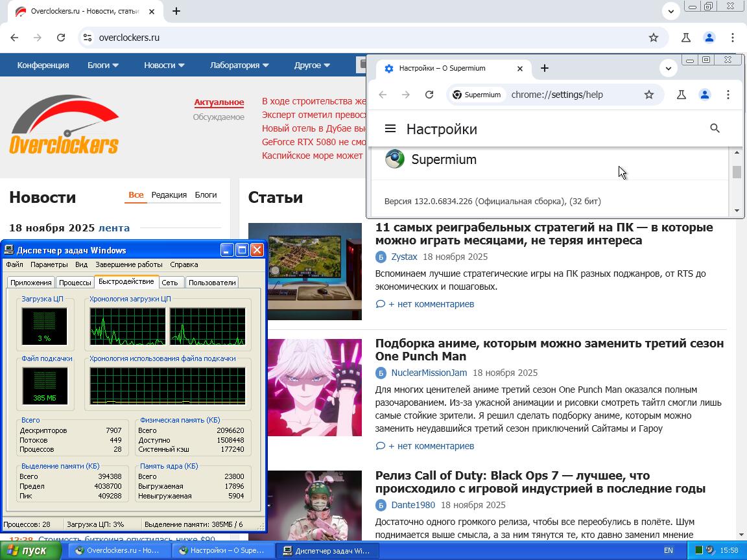Expand the Другое dropdown menu
Image resolution: width=747 pixels, height=560 pixels.
[x=312, y=65]
